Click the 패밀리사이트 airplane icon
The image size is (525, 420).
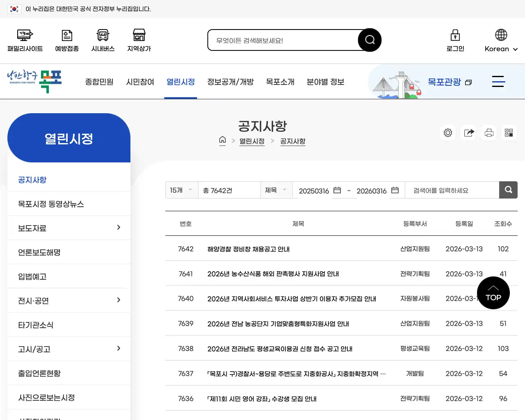(x=24, y=35)
